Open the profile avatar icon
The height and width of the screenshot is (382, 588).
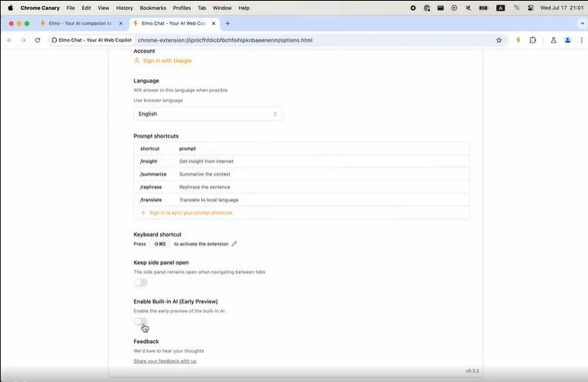tap(567, 40)
